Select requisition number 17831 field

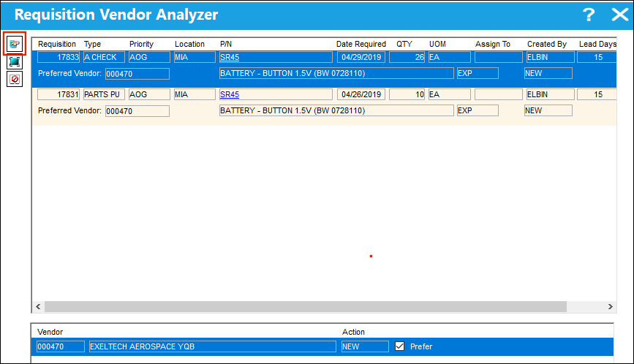pyautogui.click(x=59, y=94)
